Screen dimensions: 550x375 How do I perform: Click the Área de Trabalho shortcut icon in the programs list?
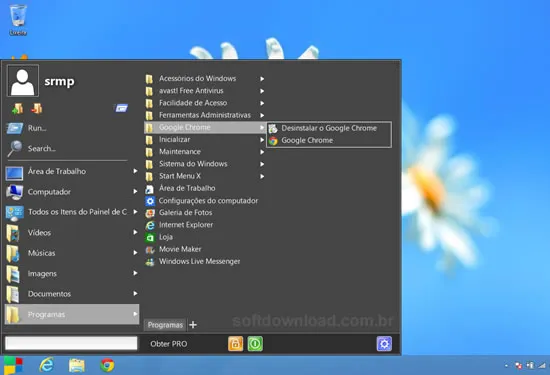pyautogui.click(x=150, y=189)
